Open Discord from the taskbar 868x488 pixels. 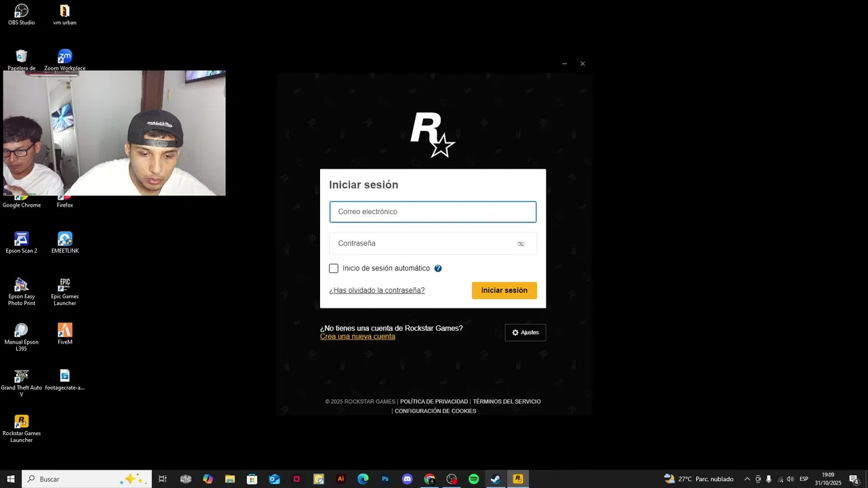pyautogui.click(x=408, y=479)
